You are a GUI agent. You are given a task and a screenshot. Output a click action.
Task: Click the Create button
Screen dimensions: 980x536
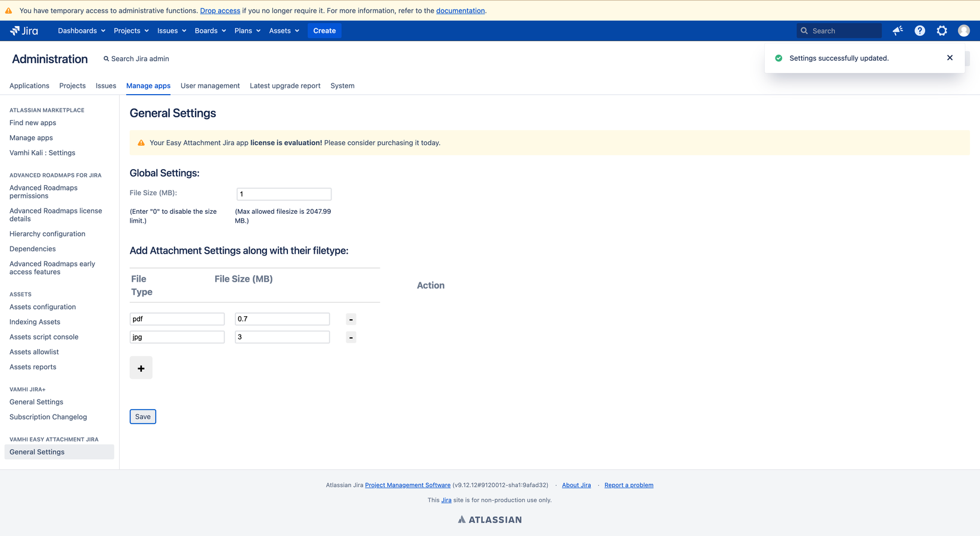pyautogui.click(x=324, y=31)
